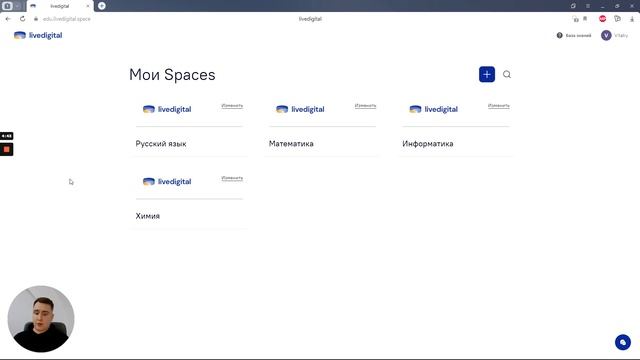Change the logo of Русский язык card
This screenshot has width=640, height=360.
(x=232, y=106)
